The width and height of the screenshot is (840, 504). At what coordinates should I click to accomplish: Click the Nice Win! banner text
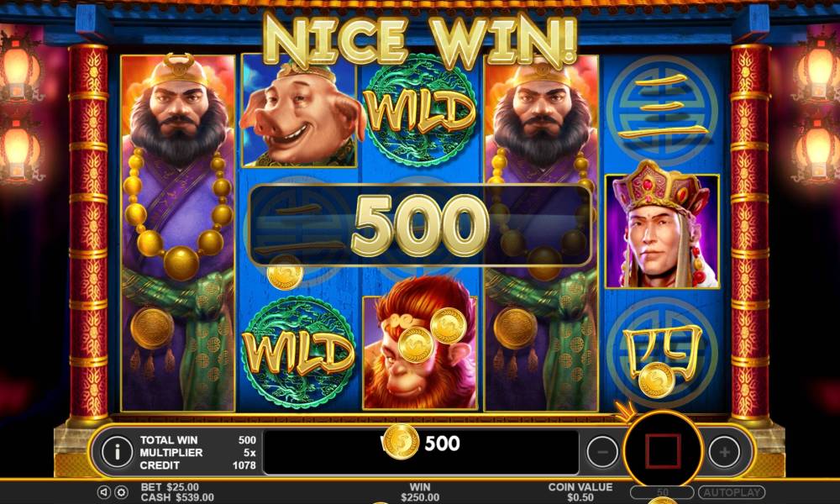pyautogui.click(x=421, y=40)
